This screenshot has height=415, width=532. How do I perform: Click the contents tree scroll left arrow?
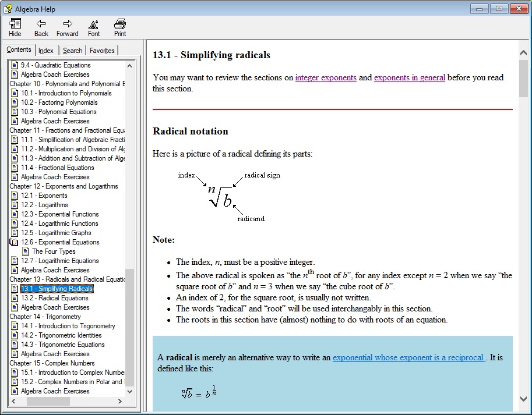[13, 401]
